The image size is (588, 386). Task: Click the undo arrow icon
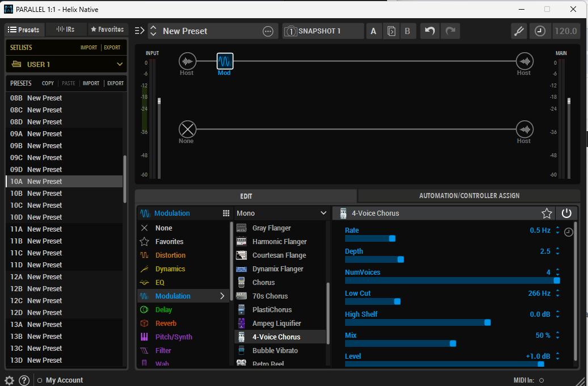[430, 31]
